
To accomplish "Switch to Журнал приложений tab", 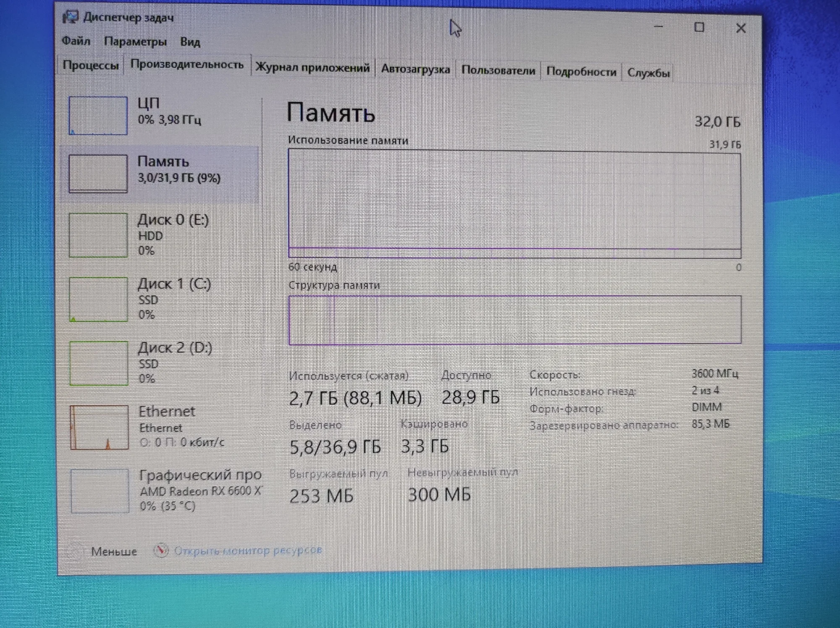I will point(312,68).
